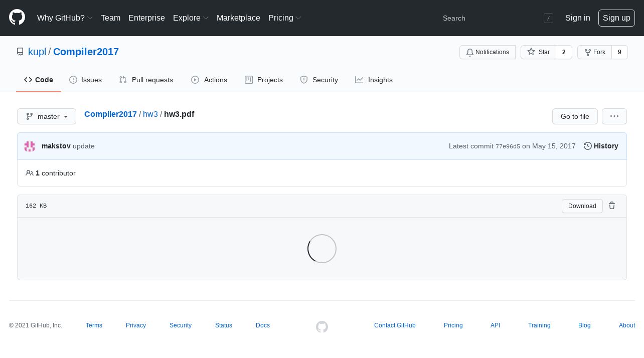
Task: Open the Insights tab
Action: pos(374,80)
